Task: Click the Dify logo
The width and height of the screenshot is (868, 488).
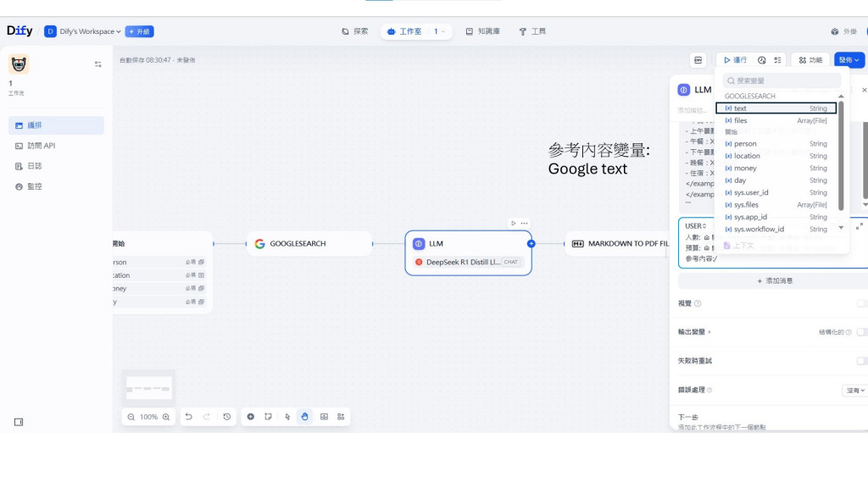Action: point(19,31)
